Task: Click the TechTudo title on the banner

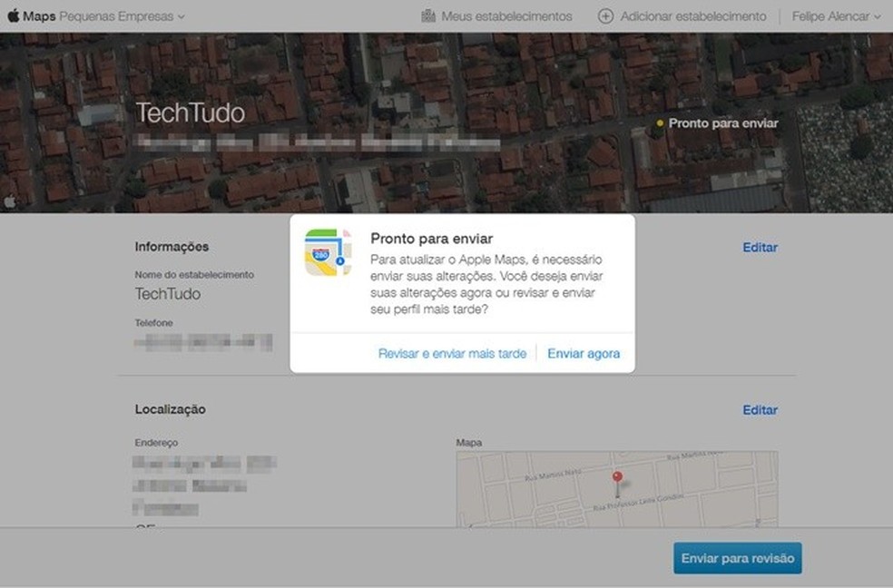Action: pyautogui.click(x=191, y=113)
